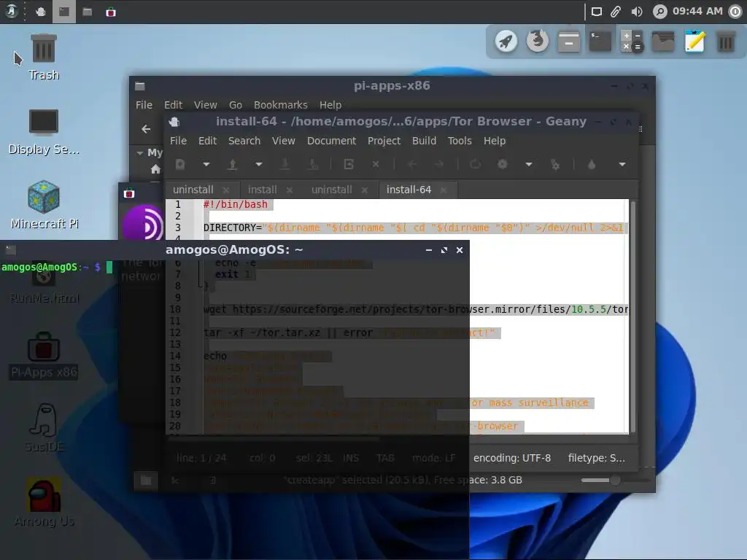Adjust the zoom slider in file manager status bar
Image resolution: width=747 pixels, height=560 pixels.
(616, 480)
